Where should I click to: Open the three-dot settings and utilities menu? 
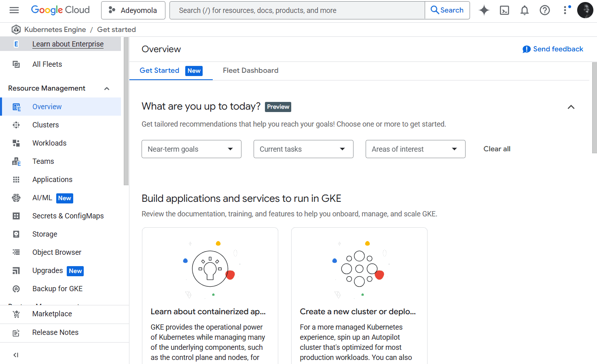[x=565, y=10]
